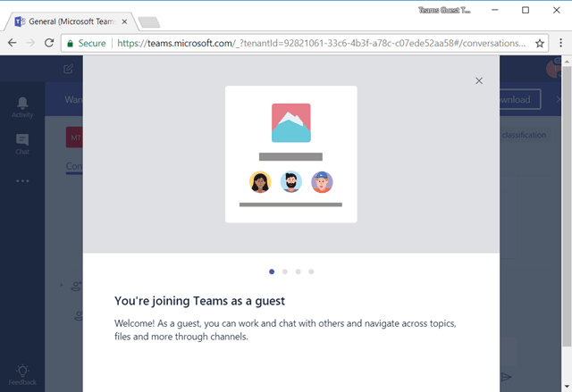This screenshot has height=392, width=572.
Task: Click the bearded man avatar in illustration
Action: pos(291,182)
